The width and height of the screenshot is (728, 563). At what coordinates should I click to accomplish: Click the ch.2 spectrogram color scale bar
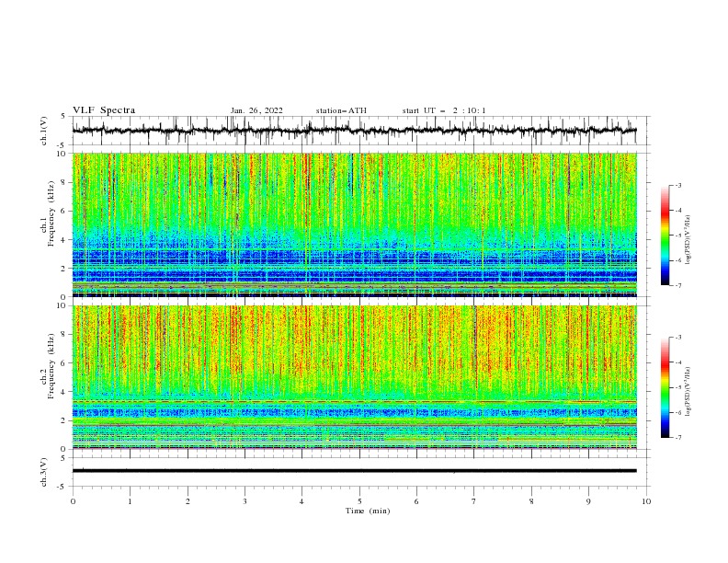point(665,387)
